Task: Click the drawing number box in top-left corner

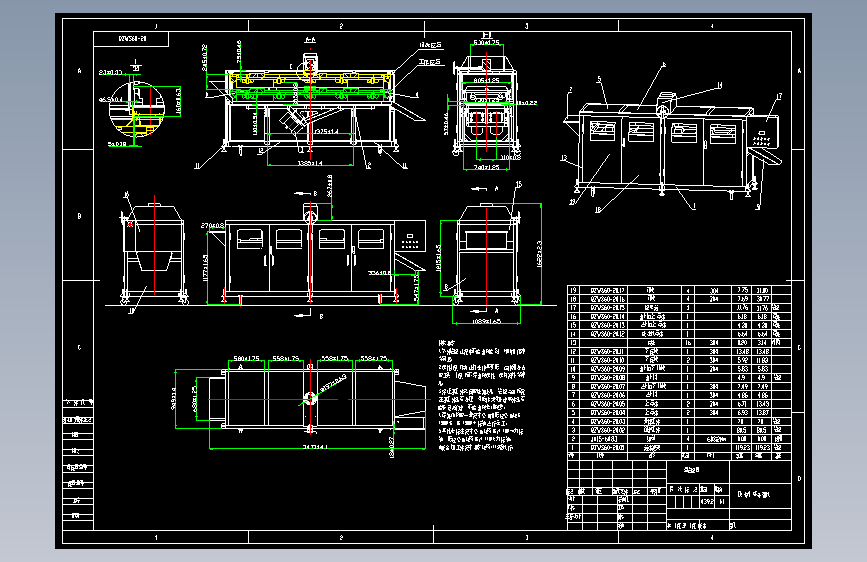Action: pos(132,39)
